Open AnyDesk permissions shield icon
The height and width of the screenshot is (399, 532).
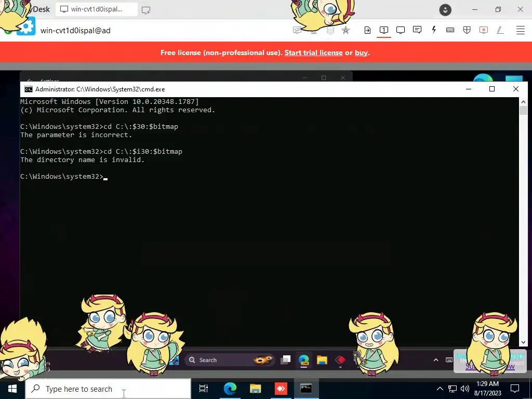point(467,30)
